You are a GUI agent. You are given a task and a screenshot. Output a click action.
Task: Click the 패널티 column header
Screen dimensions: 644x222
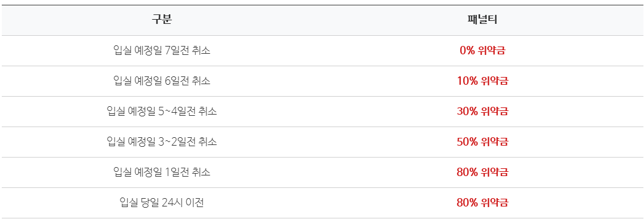[482, 20]
